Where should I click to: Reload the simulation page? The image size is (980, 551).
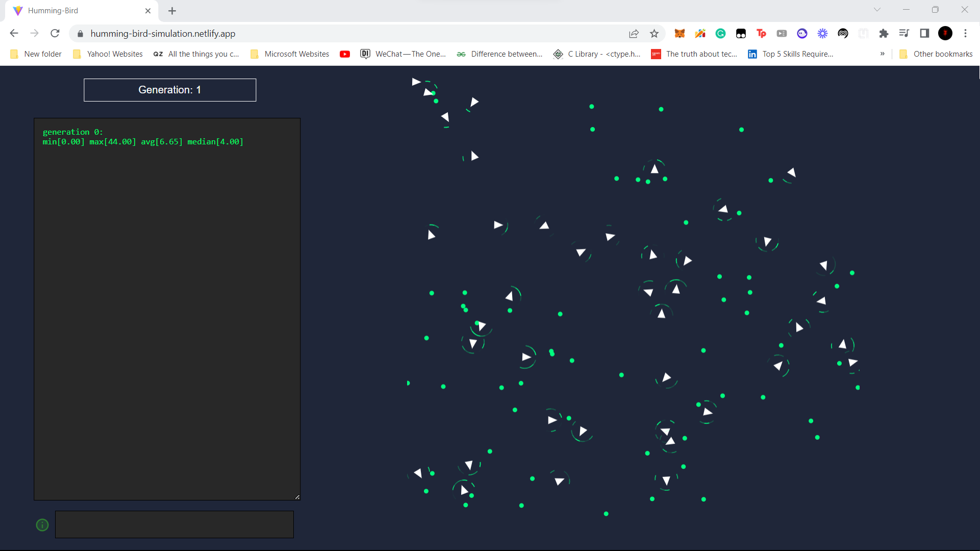pos(55,33)
